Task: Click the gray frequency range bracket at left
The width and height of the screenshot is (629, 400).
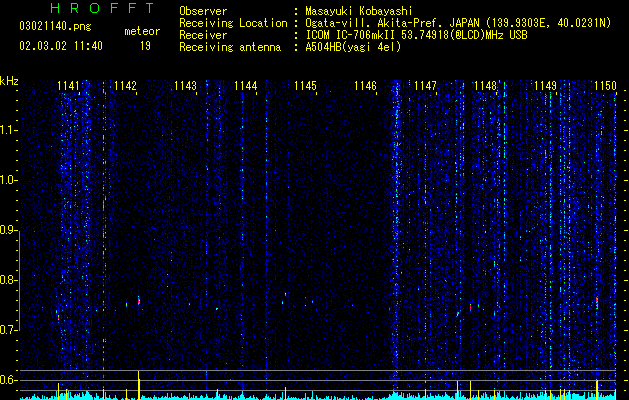Action: (x=20, y=281)
